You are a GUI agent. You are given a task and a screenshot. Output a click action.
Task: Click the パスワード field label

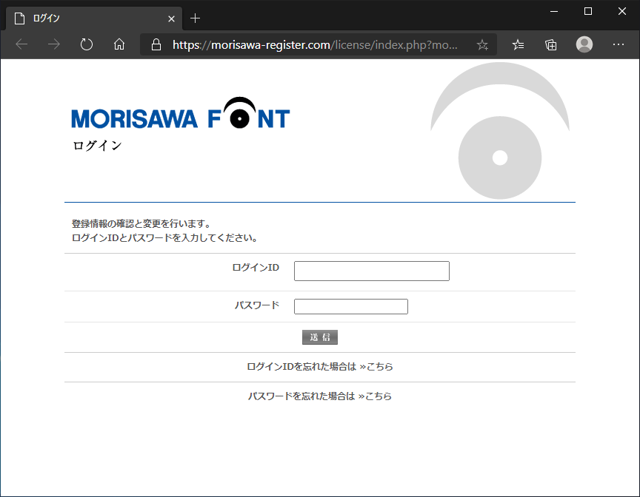(x=257, y=305)
